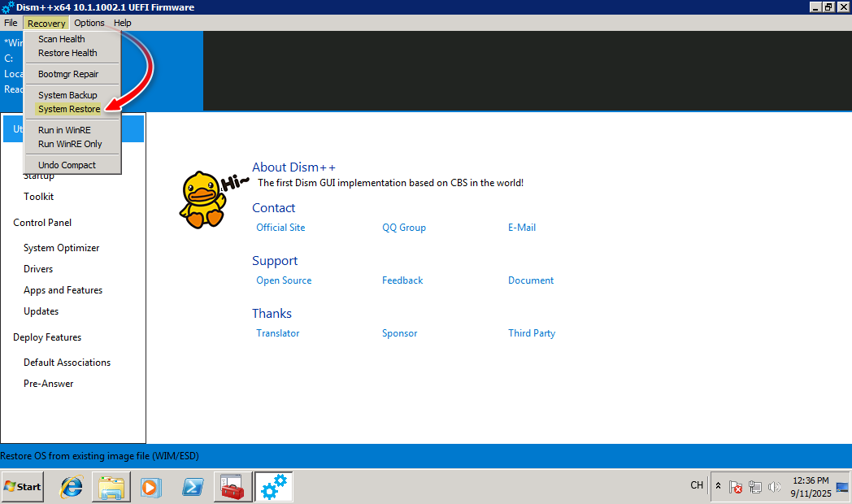Select Bootmgr Repair menu entry
The width and height of the screenshot is (852, 504).
pyautogui.click(x=68, y=74)
